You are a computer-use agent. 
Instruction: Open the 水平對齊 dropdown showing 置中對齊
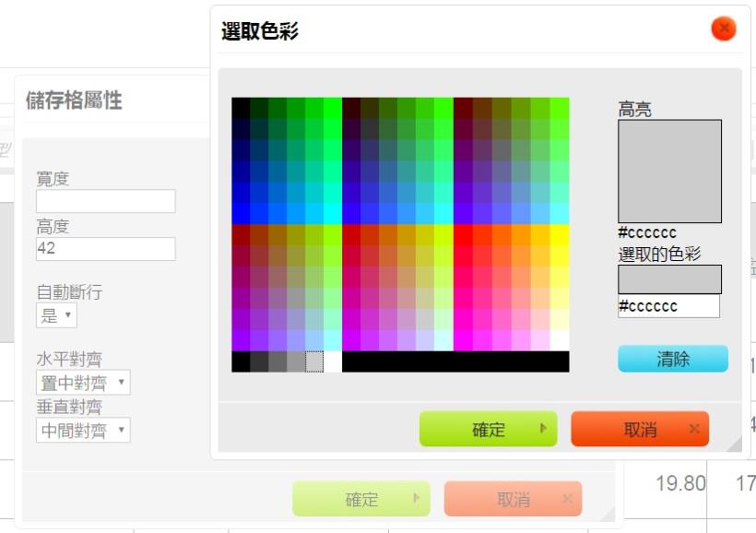point(83,383)
